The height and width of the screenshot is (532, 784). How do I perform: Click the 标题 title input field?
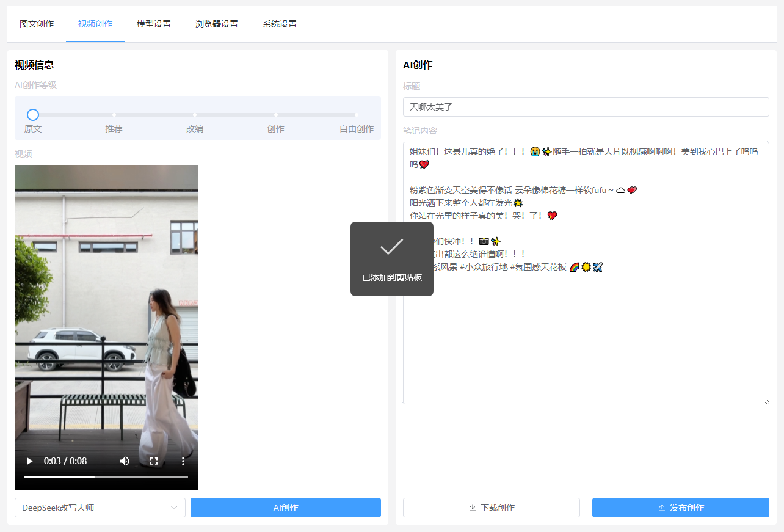pyautogui.click(x=586, y=106)
